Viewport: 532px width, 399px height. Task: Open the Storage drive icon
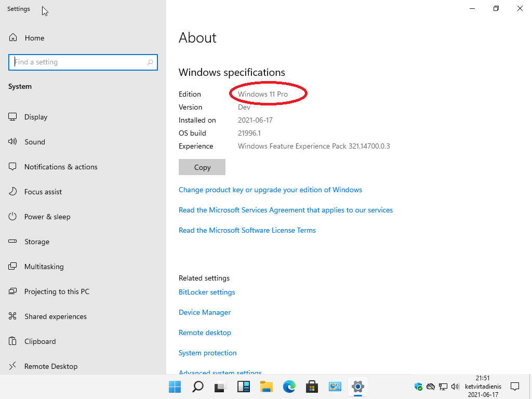point(13,242)
